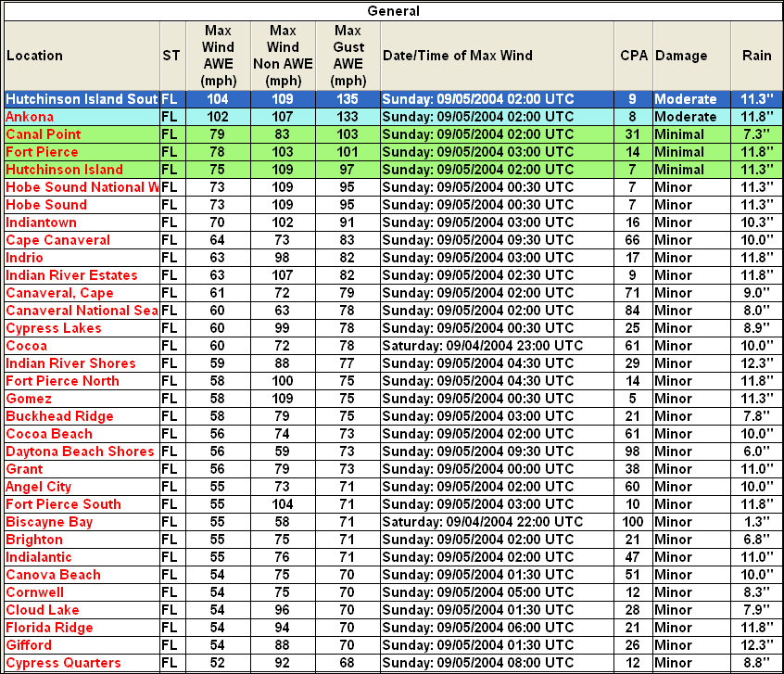
Task: Click Biscayne Bay's CPA value 100
Action: [x=633, y=522]
